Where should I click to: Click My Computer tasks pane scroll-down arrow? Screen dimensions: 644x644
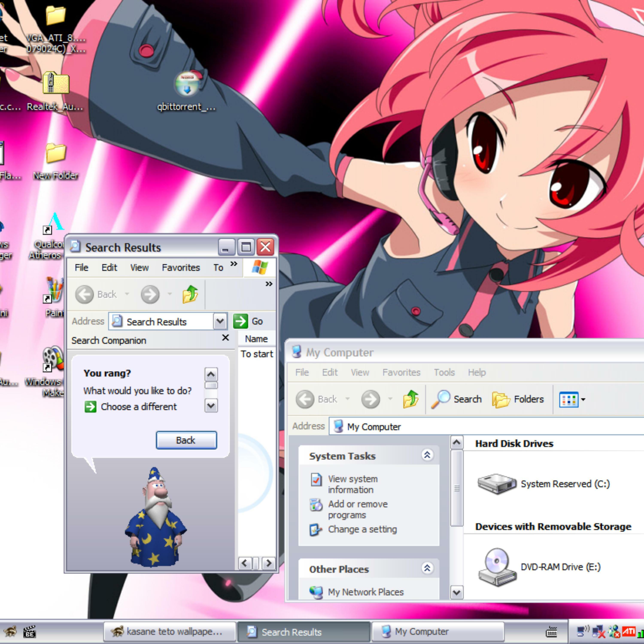[457, 592]
